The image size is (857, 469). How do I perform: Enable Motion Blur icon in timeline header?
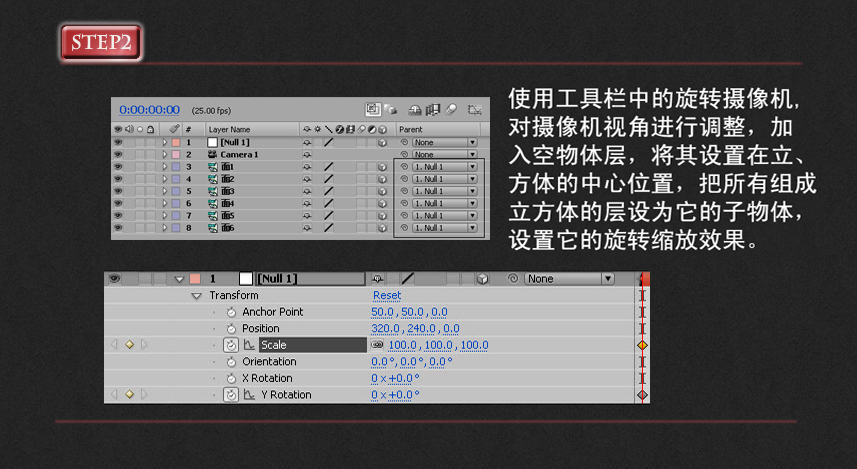click(451, 110)
